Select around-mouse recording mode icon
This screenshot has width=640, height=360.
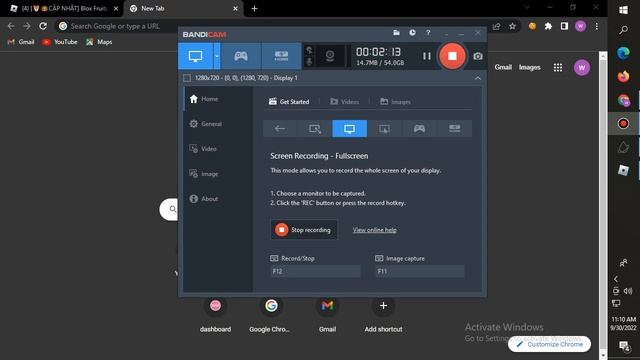[x=384, y=129]
